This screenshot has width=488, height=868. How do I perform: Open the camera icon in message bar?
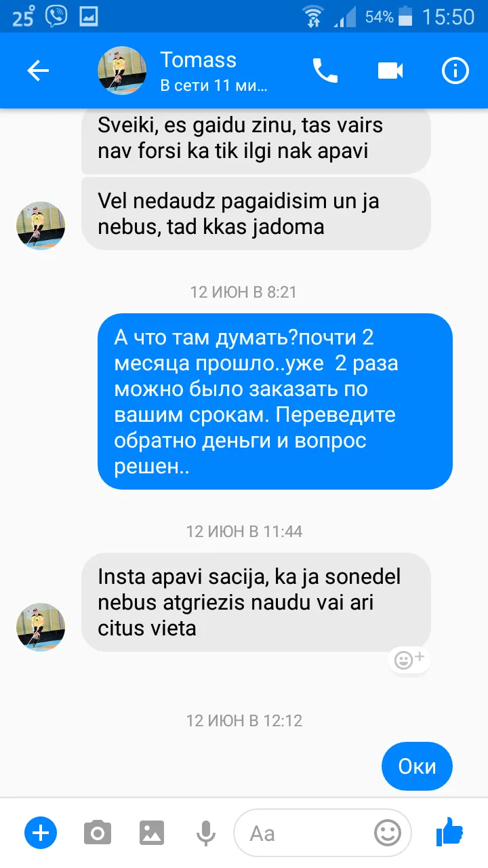coord(98,832)
